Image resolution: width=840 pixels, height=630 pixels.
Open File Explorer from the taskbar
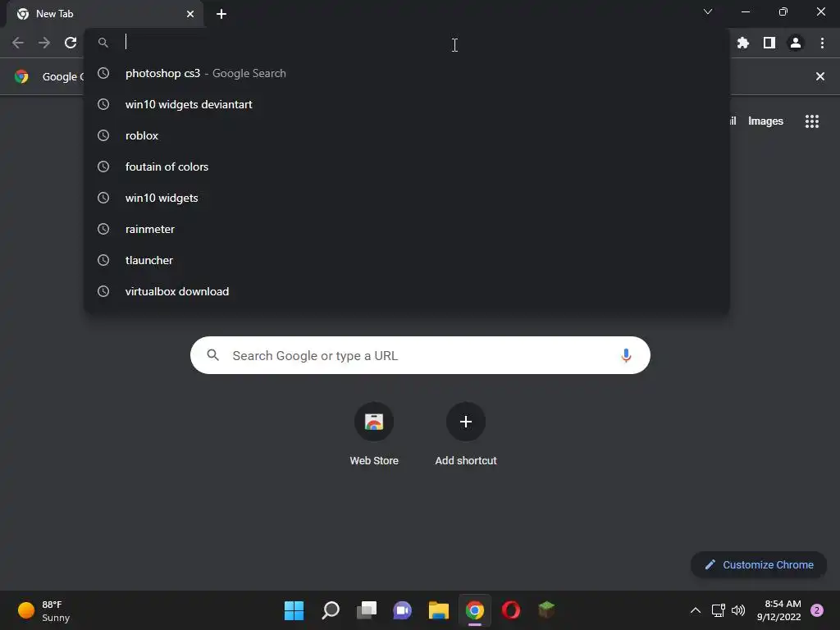click(x=438, y=610)
